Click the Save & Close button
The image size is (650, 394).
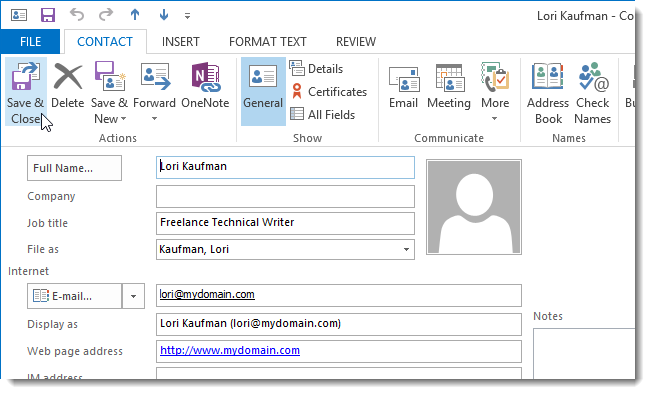(26, 92)
